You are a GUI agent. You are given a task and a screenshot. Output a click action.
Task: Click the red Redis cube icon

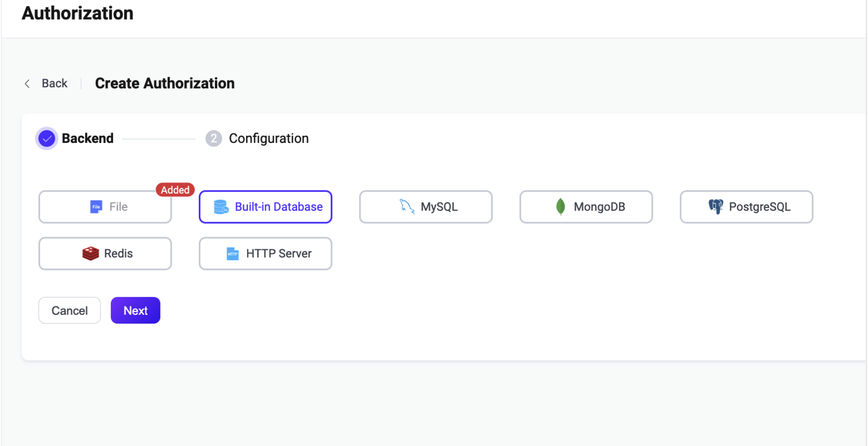(91, 254)
